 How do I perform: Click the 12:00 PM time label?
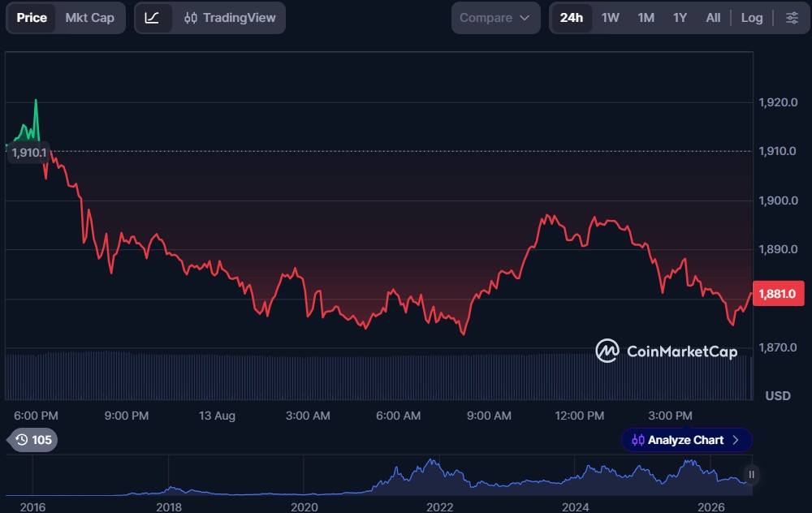[580, 416]
